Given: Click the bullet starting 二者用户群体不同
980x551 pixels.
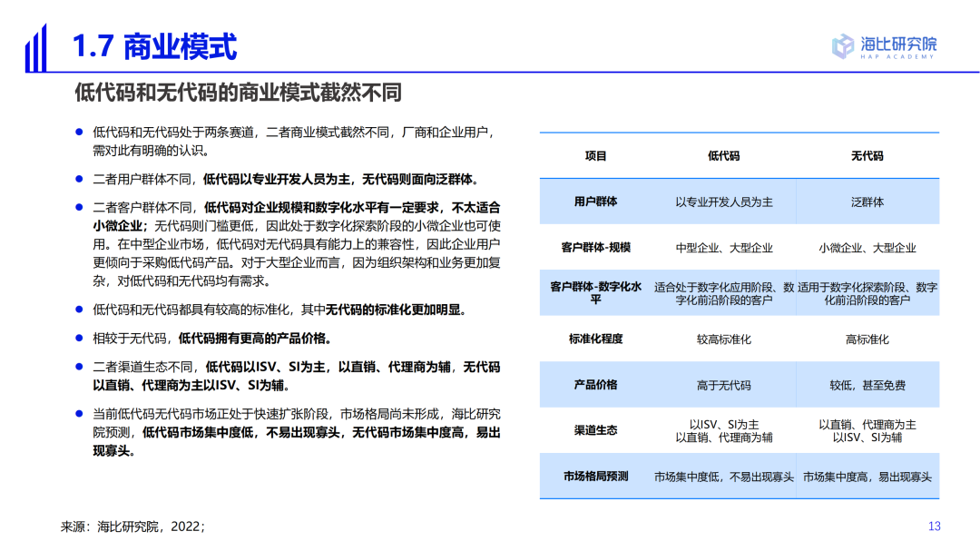Looking at the screenshot, I should click(289, 180).
